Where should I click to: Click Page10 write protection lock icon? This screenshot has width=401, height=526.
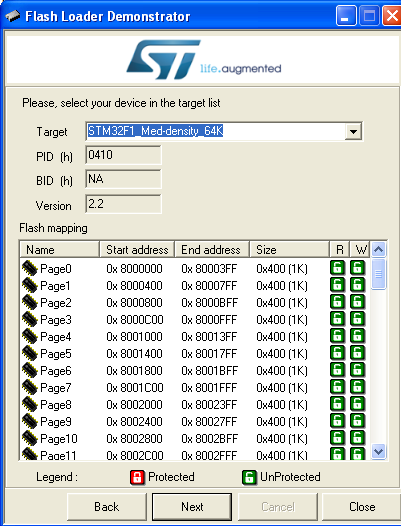357,438
